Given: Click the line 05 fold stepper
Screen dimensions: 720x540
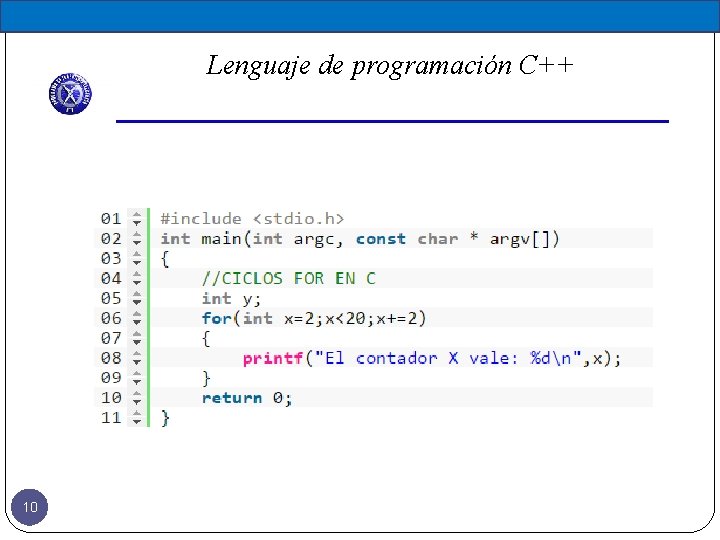Looking at the screenshot, I should 137,298.
